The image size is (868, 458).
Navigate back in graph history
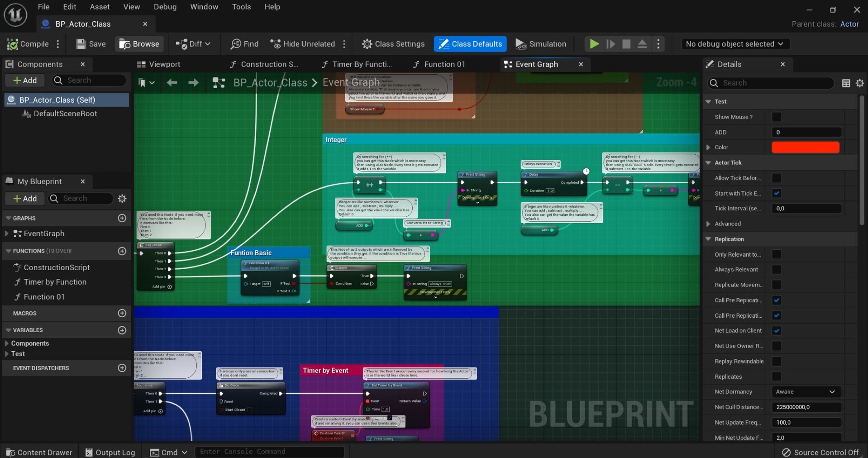pos(172,82)
